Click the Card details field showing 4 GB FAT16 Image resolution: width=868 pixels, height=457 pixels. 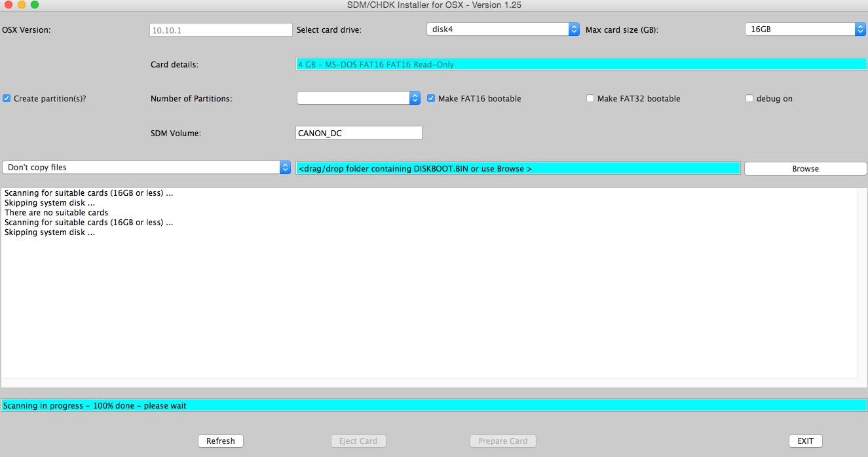582,64
